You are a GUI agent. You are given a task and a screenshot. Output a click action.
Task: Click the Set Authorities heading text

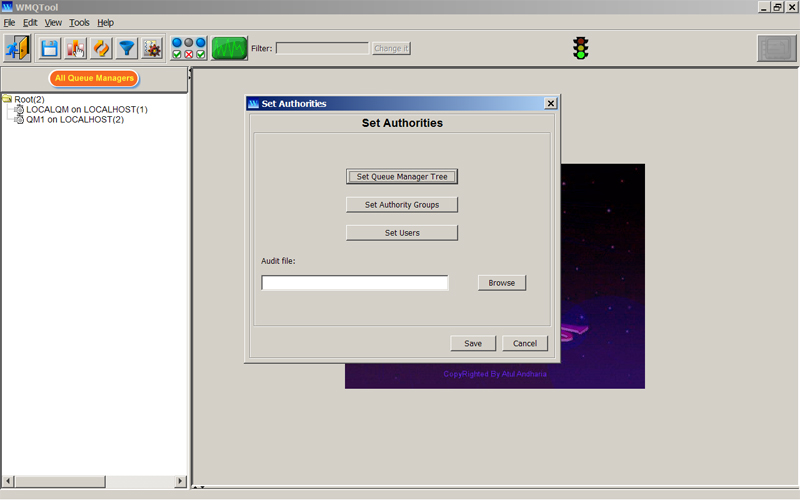coord(402,123)
